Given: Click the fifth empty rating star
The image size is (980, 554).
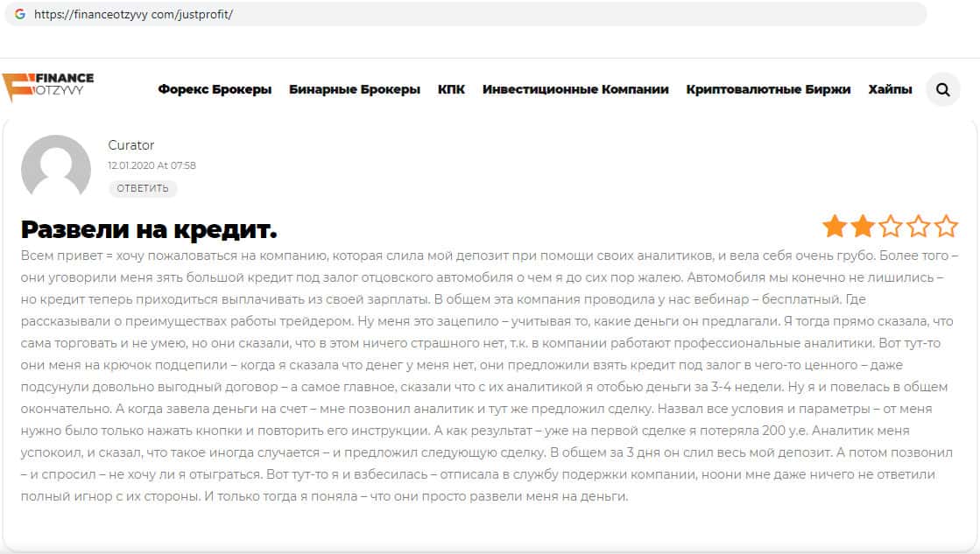Looking at the screenshot, I should click(x=946, y=226).
